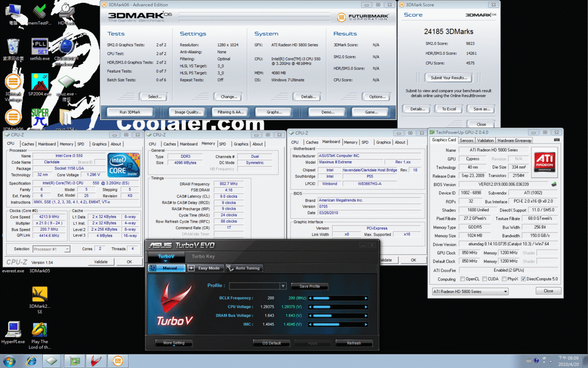Open the CINEBENCH desktop shortcut

click(66, 52)
